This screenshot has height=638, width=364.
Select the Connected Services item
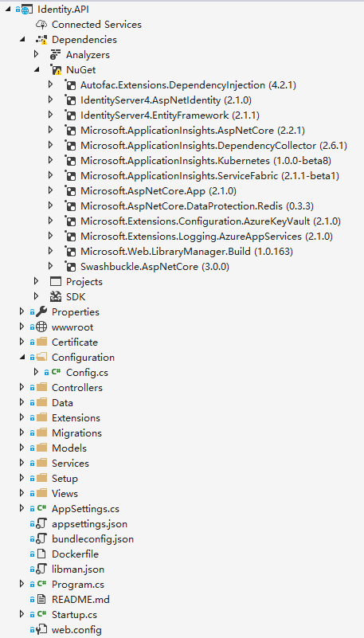pyautogui.click(x=97, y=25)
